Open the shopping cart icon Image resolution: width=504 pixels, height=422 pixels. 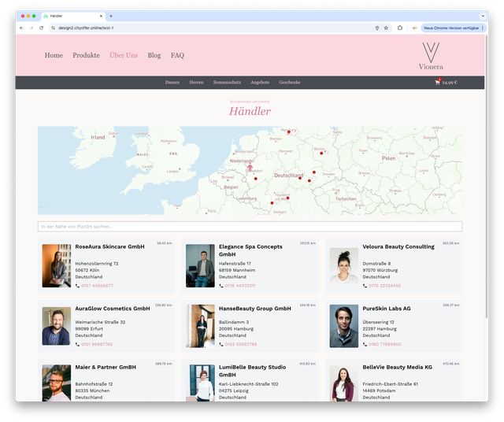(438, 82)
